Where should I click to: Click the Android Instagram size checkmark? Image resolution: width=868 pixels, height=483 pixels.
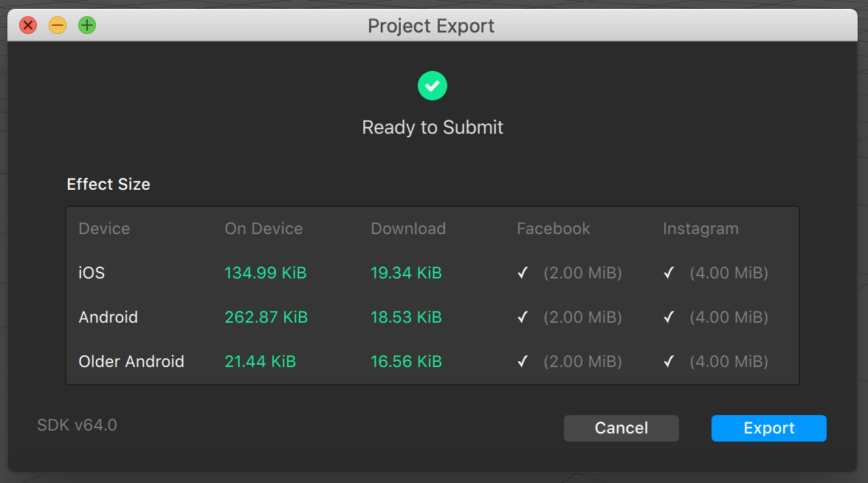click(669, 318)
